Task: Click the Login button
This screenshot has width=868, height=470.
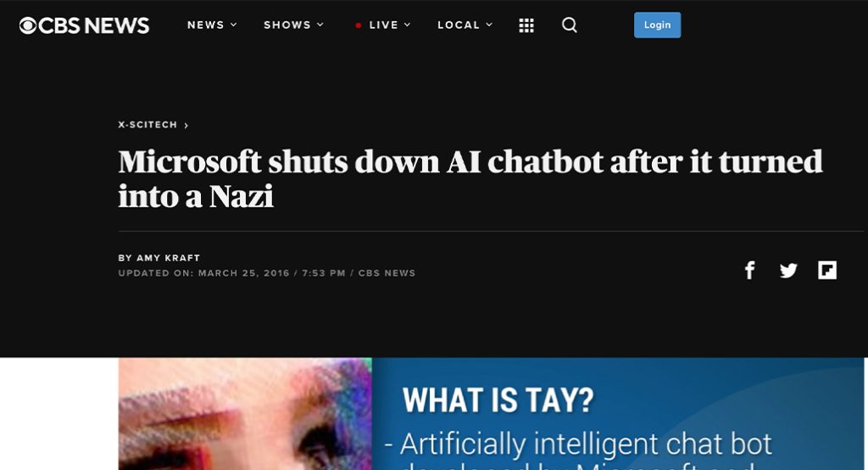Action: click(657, 25)
